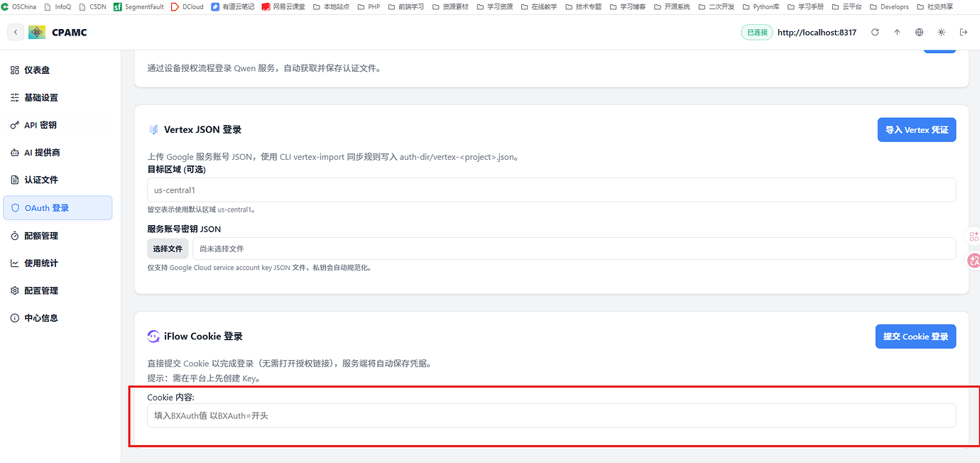
Task: Click the 留空表示使用默认区域 us-central1 hint text
Action: [201, 210]
